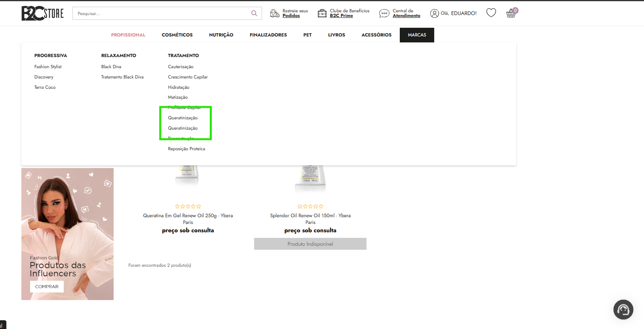Click the "Foram encontrados 2 produto(s)" text
Image resolution: width=644 pixels, height=329 pixels.
160,265
